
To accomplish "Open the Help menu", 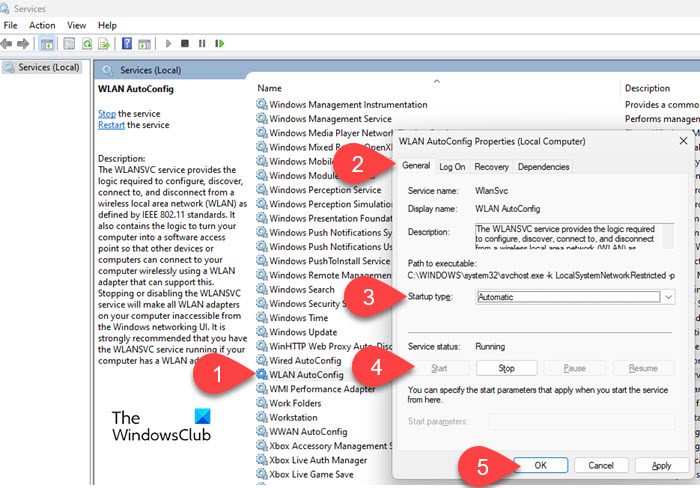I will [x=107, y=25].
